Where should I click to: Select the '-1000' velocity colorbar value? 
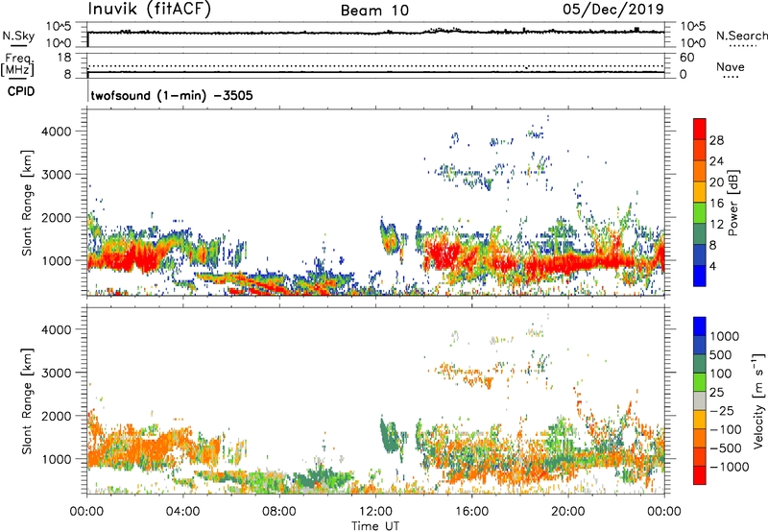pos(729,467)
